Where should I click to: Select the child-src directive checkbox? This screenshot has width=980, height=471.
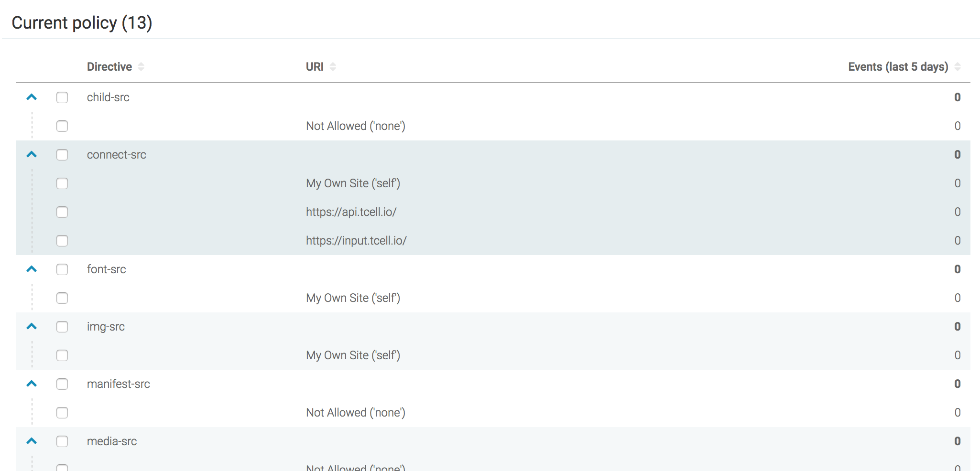click(62, 97)
